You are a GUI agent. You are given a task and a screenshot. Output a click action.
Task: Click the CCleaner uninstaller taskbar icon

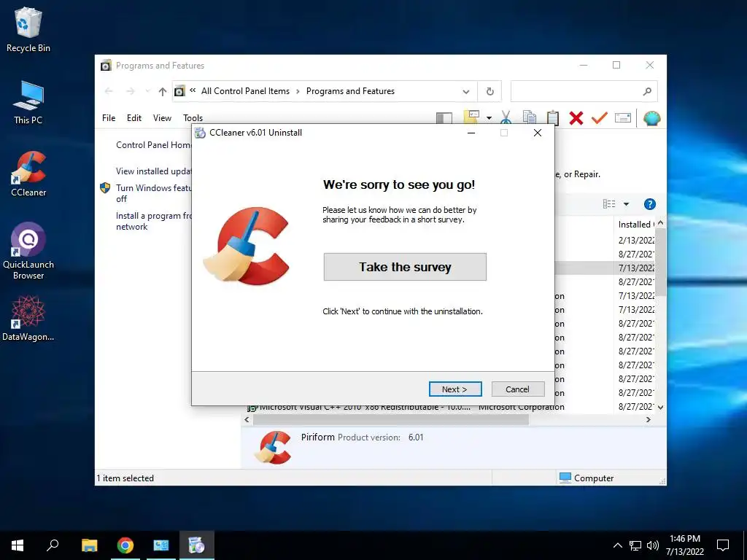pos(197,545)
